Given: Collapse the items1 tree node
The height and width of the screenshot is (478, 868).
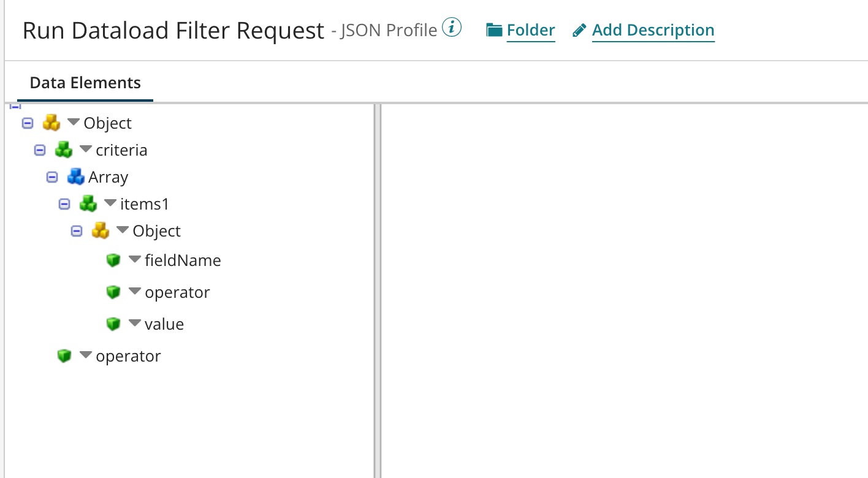Looking at the screenshot, I should [64, 204].
